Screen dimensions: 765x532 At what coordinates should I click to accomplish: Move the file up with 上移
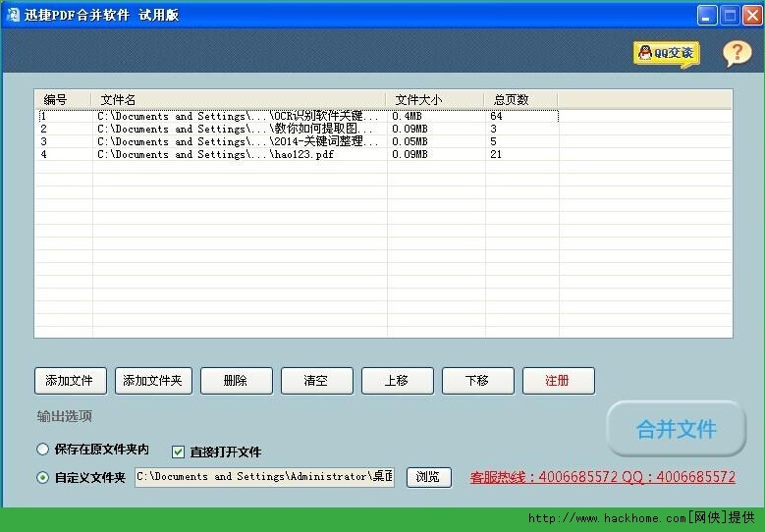tap(397, 381)
